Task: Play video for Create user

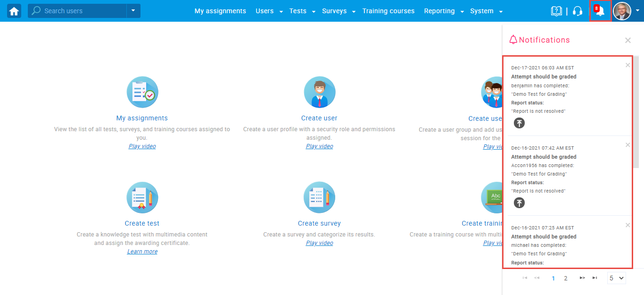Action: coord(319,146)
